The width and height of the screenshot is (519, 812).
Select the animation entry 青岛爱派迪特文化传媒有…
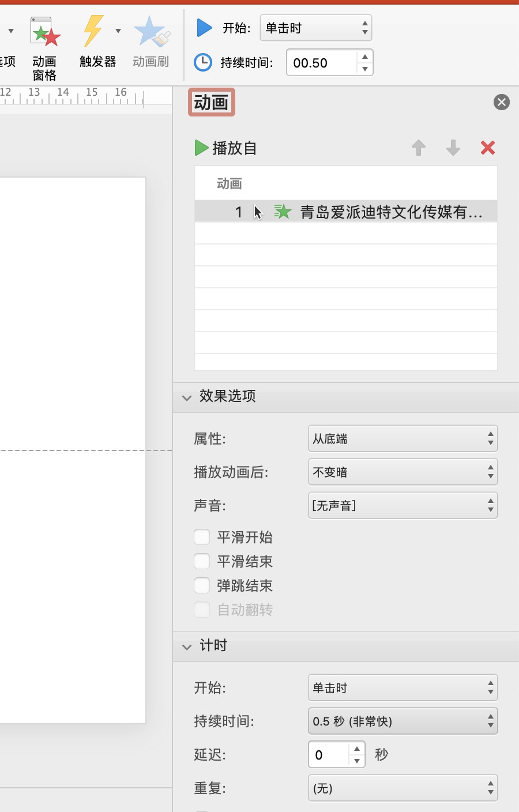pos(346,212)
